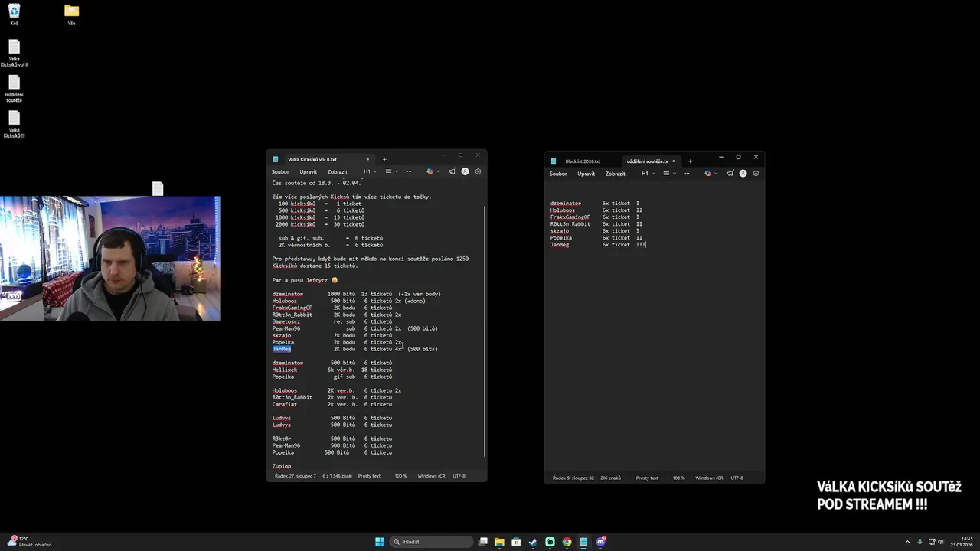Open Soubor menu in rozdělení soutěže window
Screen dimensions: 980x551
click(558, 174)
